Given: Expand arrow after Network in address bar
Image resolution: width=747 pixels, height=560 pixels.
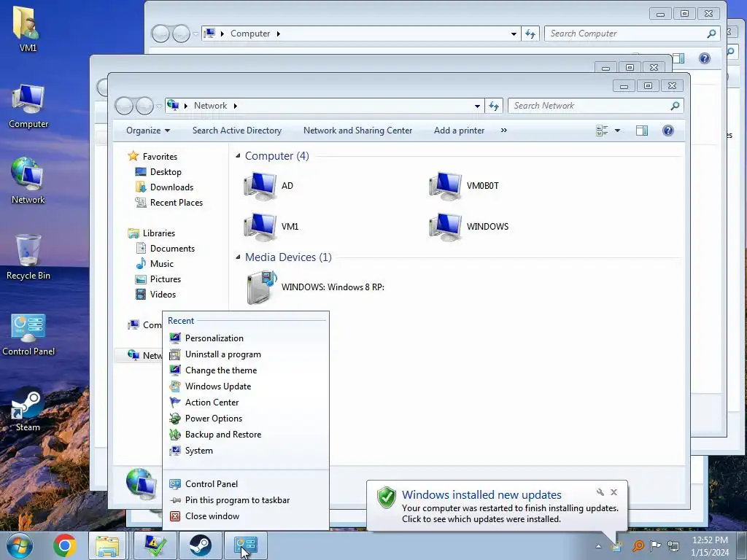Looking at the screenshot, I should tap(236, 106).
